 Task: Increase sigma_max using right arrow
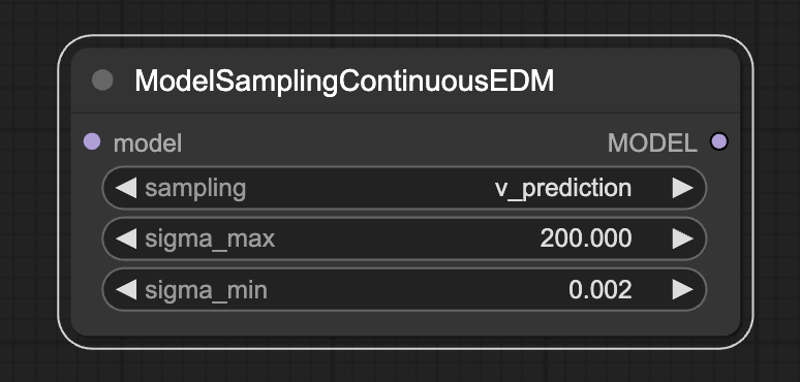tap(683, 239)
